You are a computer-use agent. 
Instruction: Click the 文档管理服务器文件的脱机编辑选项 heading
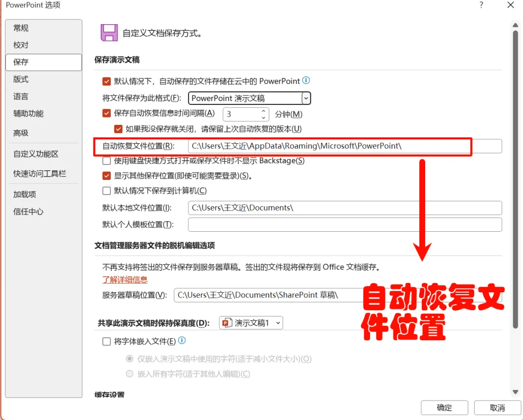click(x=154, y=246)
